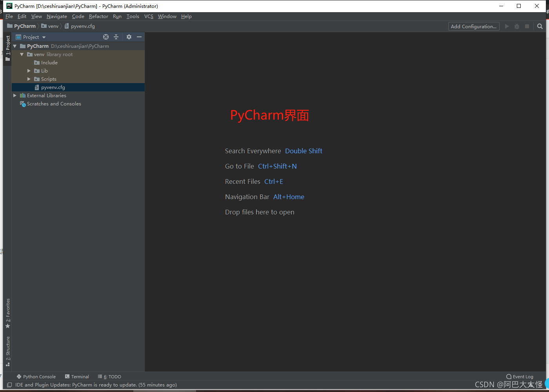Expand External Libraries arrow
Viewport: 549px width, 392px height.
(x=15, y=96)
